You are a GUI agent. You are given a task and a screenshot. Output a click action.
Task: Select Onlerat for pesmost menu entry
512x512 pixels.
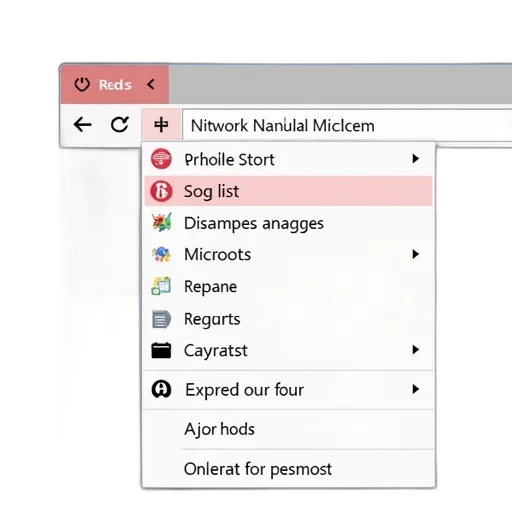[289, 469]
